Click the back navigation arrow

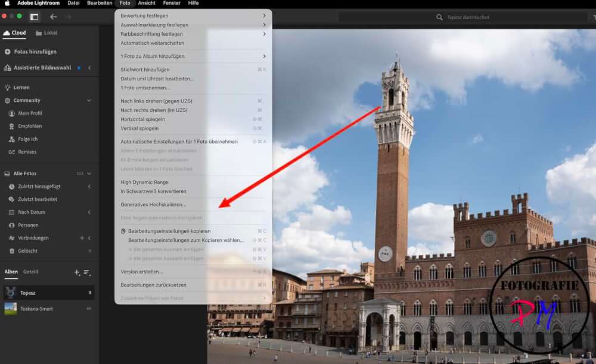click(x=52, y=17)
